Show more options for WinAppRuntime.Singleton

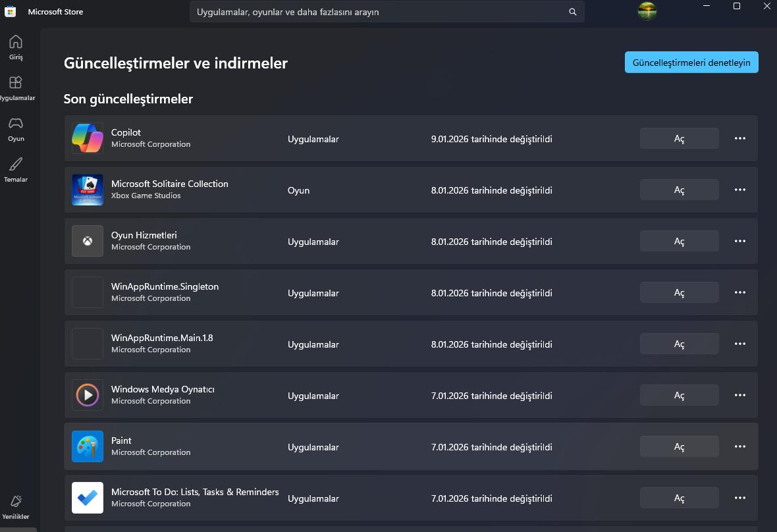[x=740, y=292]
